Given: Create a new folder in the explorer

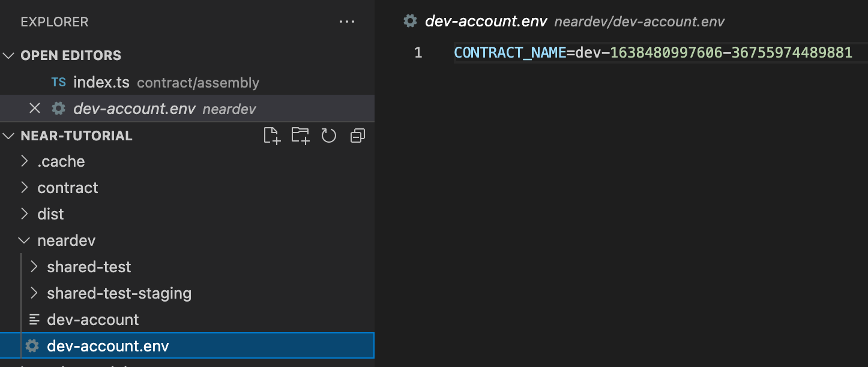Looking at the screenshot, I should [x=300, y=136].
